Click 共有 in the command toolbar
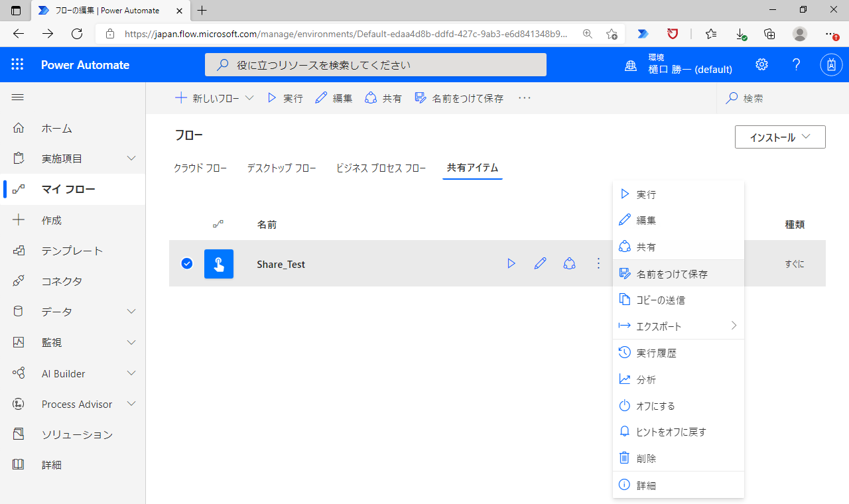Image resolution: width=849 pixels, height=504 pixels. 383,98
